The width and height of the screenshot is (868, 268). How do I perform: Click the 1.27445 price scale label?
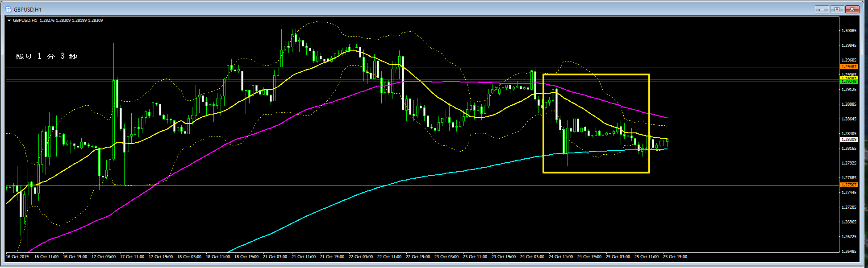click(x=849, y=193)
